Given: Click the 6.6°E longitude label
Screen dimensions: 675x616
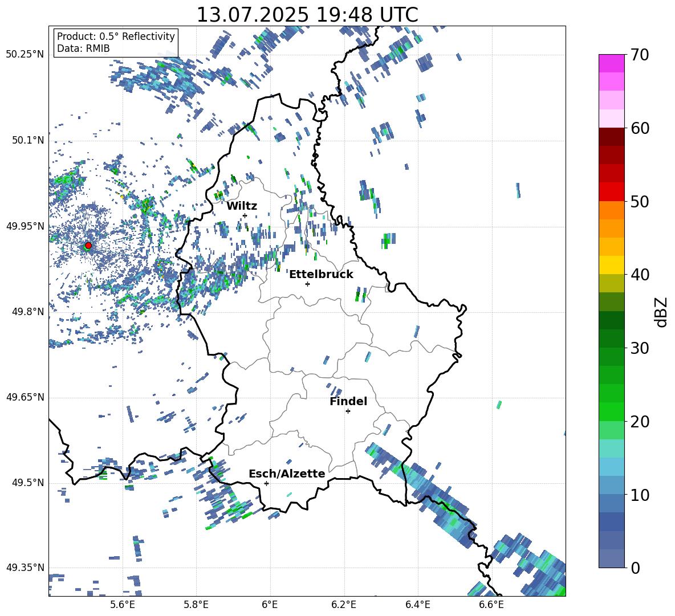Looking at the screenshot, I should pyautogui.click(x=491, y=605).
